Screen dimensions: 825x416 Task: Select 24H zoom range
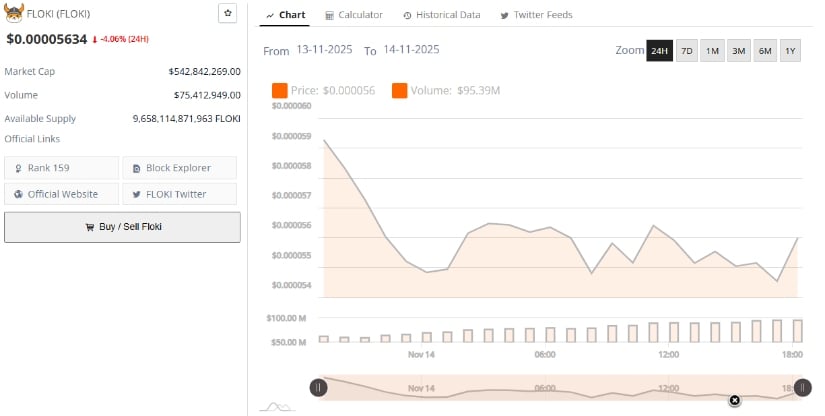tap(659, 50)
